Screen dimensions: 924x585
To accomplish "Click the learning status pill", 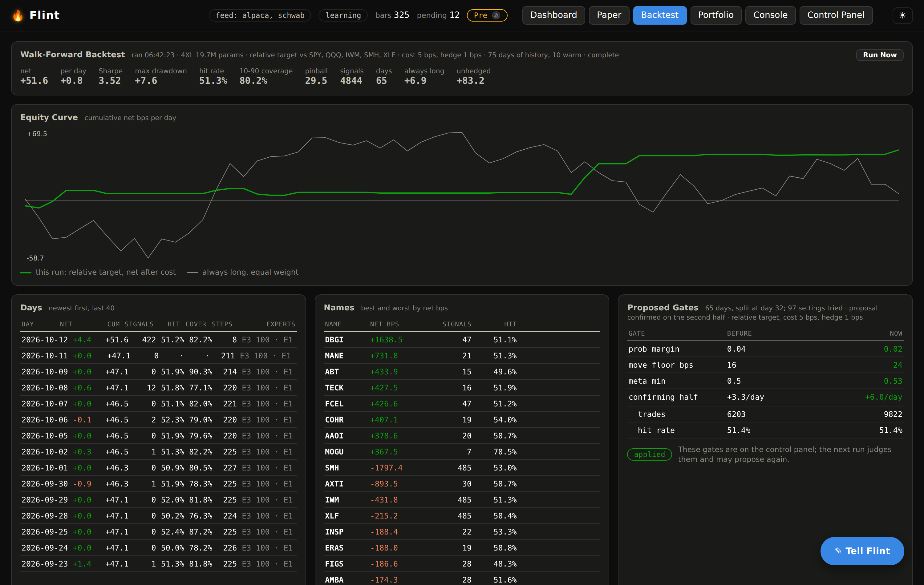I will click(343, 15).
